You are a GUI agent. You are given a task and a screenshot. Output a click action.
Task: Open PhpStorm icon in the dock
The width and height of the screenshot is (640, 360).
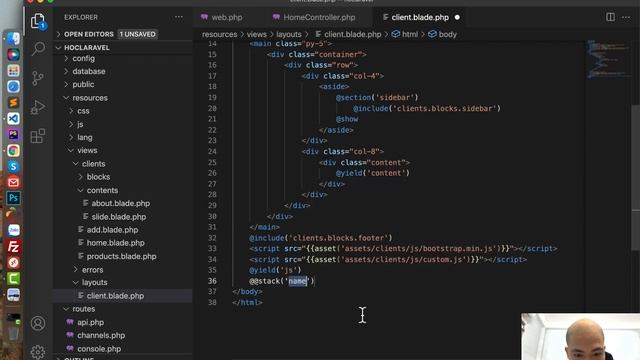pos(13,134)
